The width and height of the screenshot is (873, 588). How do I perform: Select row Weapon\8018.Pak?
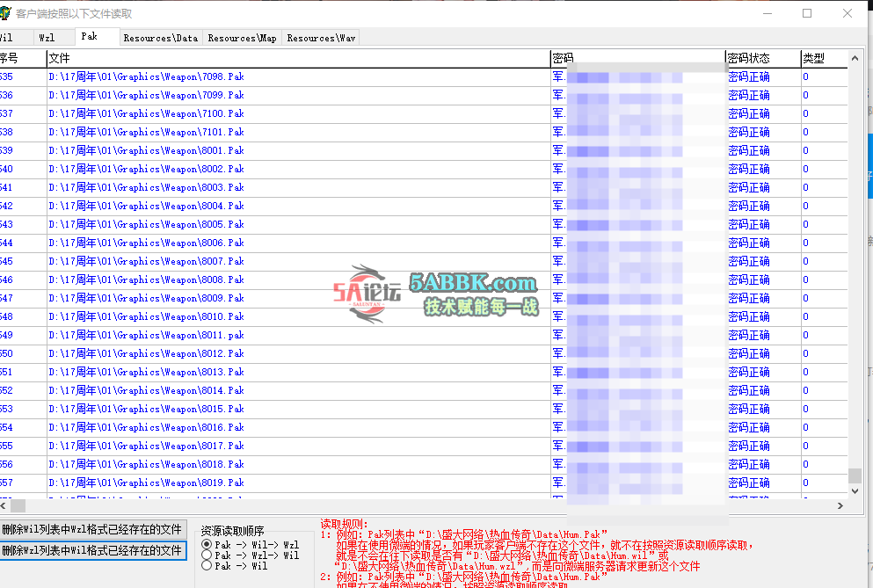(x=423, y=464)
